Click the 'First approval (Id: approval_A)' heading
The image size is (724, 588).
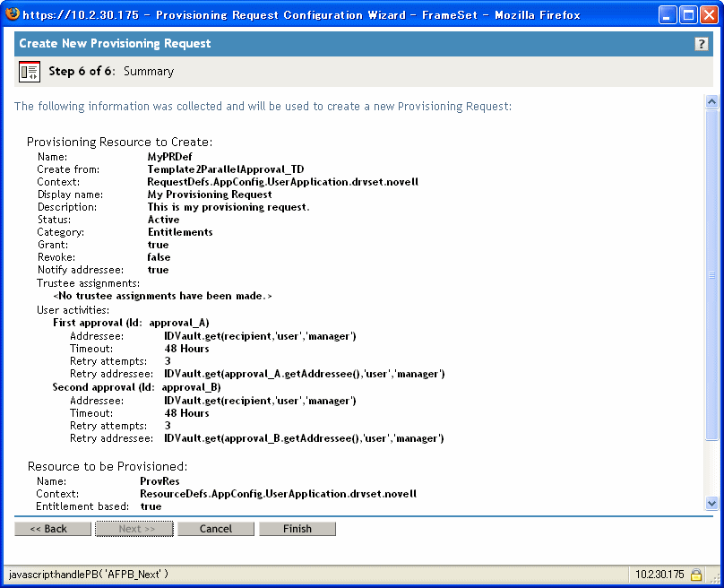pos(131,323)
